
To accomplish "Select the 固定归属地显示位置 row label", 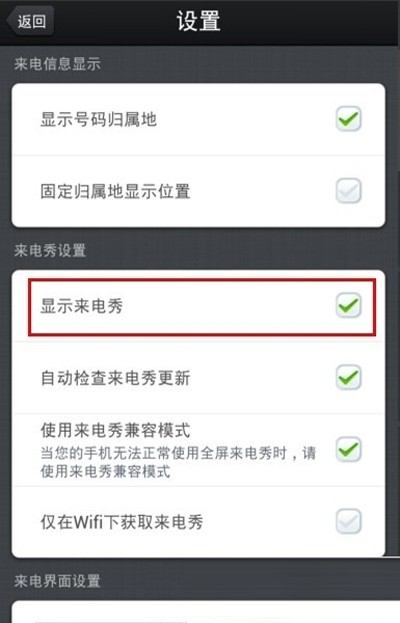I will 115,191.
